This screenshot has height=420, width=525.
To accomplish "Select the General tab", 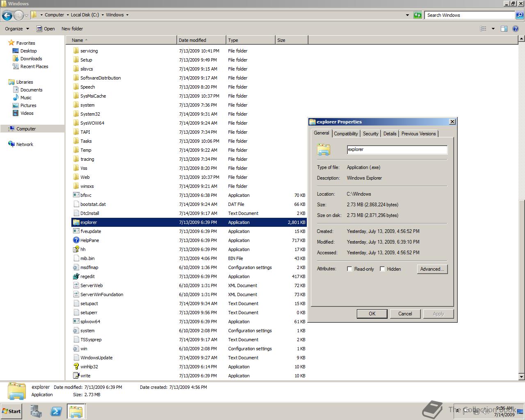I will (321, 133).
